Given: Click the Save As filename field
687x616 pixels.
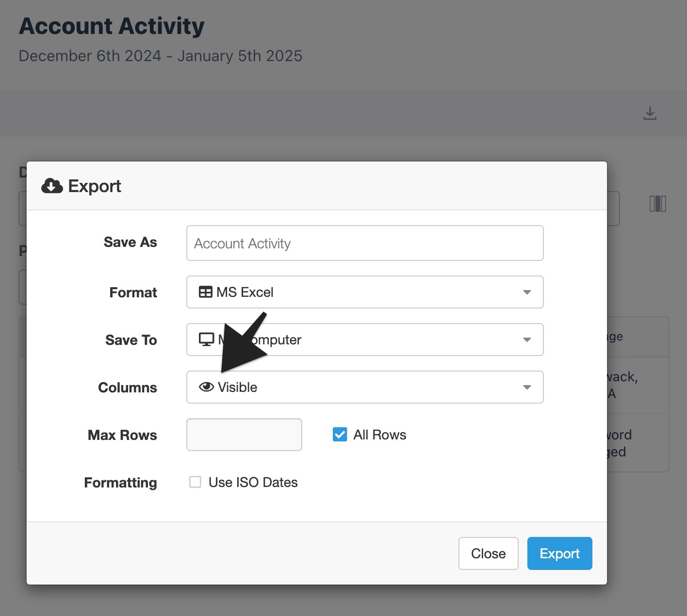Looking at the screenshot, I should pyautogui.click(x=365, y=243).
